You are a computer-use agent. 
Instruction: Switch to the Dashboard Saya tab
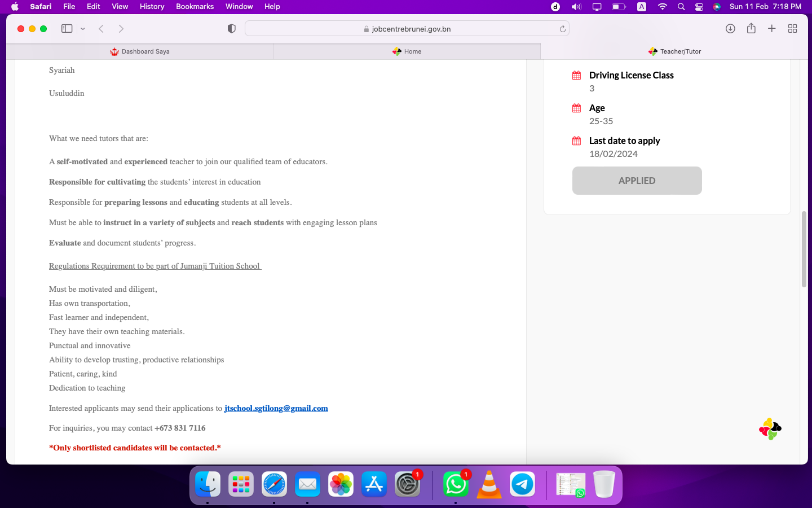(140, 51)
